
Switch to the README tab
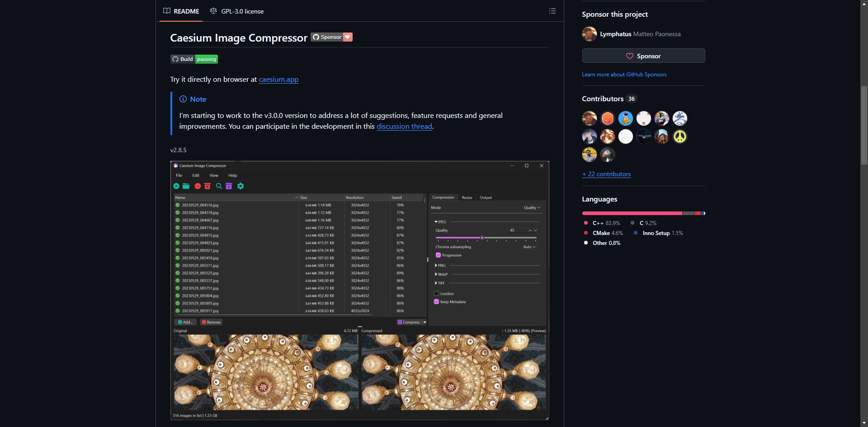coord(181,11)
